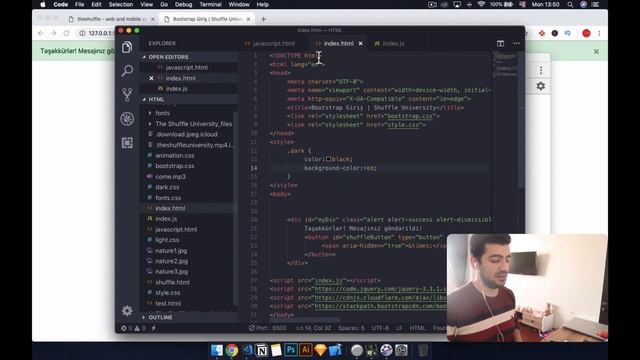
Task: Click the black color swatch on line 13
Action: click(329, 159)
